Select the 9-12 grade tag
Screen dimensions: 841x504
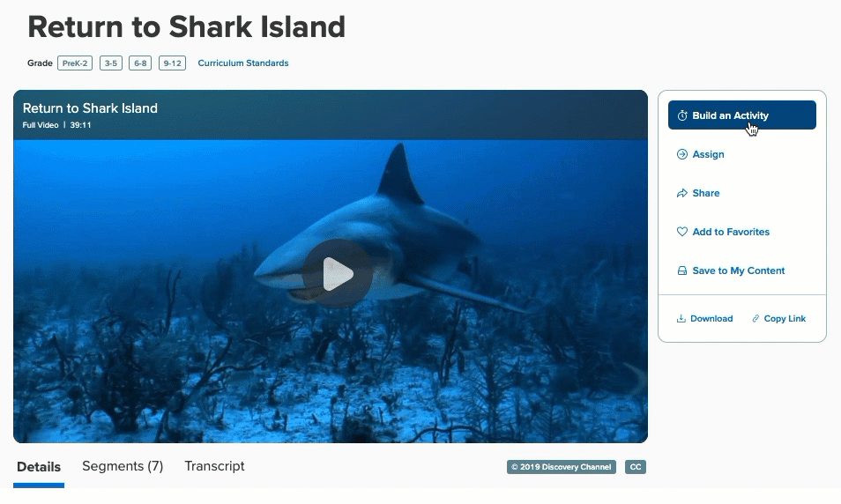tap(172, 63)
